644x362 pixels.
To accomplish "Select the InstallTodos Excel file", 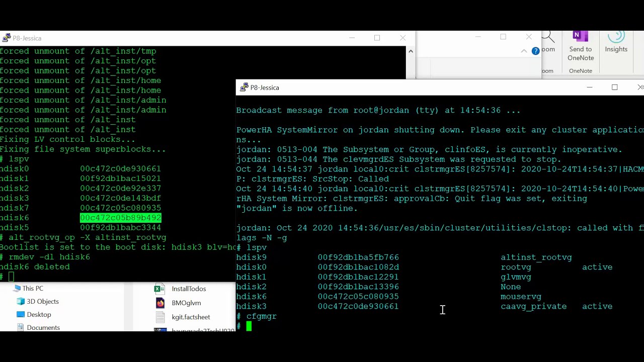I will [189, 289].
